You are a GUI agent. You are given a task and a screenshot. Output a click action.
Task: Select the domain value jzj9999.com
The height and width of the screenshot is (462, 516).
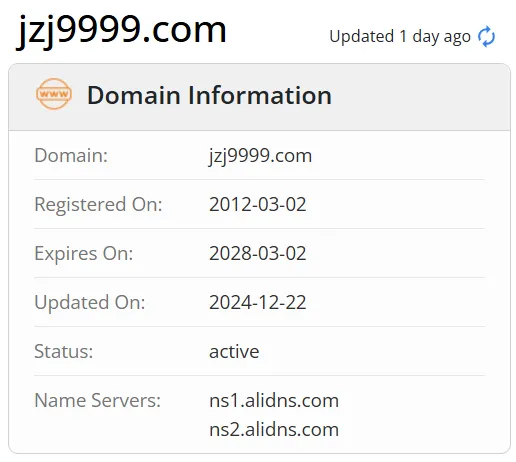pyautogui.click(x=260, y=156)
